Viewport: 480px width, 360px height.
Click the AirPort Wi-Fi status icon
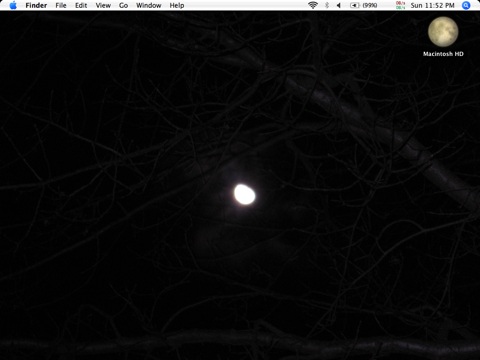pos(313,5)
